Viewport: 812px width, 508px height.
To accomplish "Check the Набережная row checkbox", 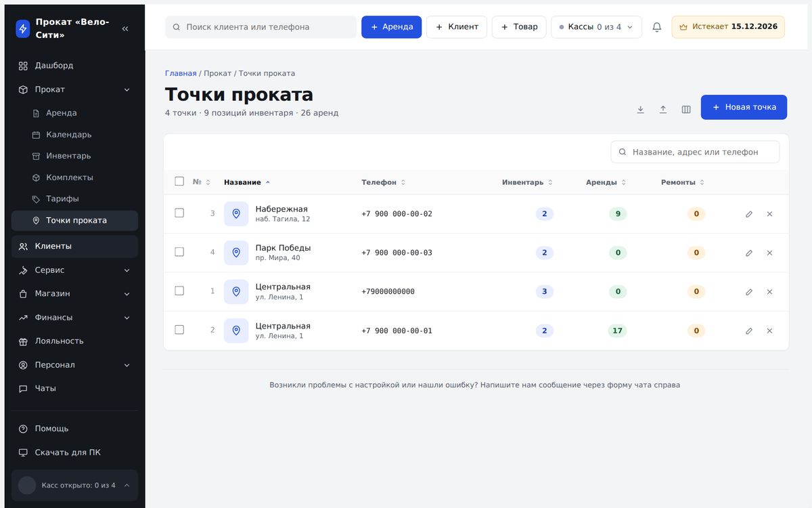I will click(x=179, y=213).
